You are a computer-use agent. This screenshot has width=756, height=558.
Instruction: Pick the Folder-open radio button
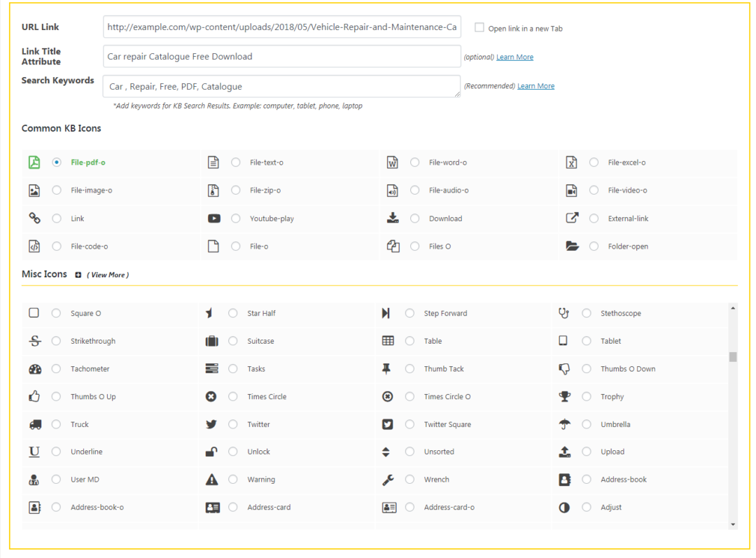[x=594, y=246]
